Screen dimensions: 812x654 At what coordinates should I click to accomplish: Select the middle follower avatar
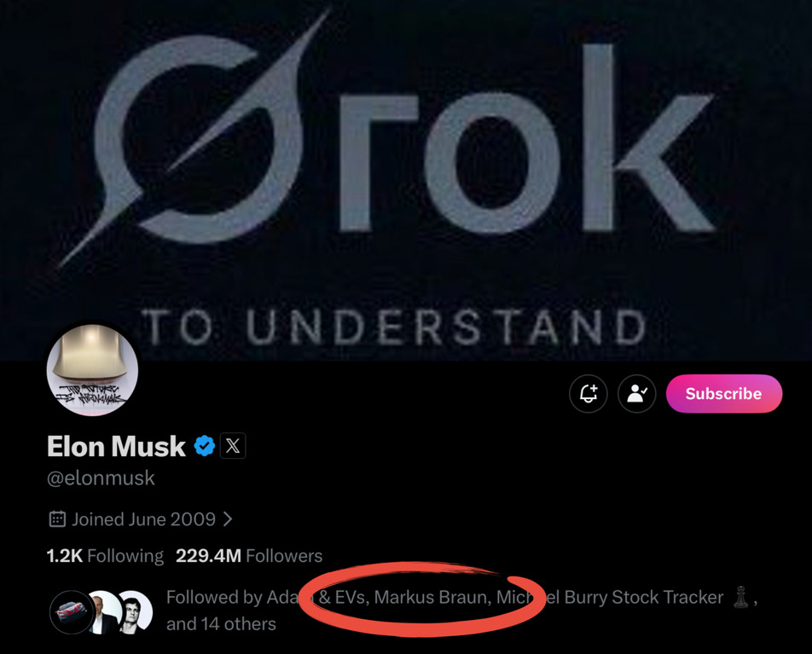[104, 611]
